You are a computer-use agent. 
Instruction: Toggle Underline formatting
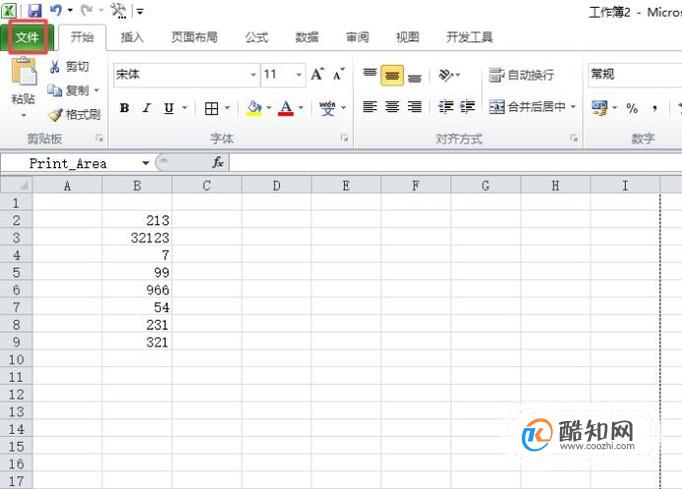pos(169,108)
